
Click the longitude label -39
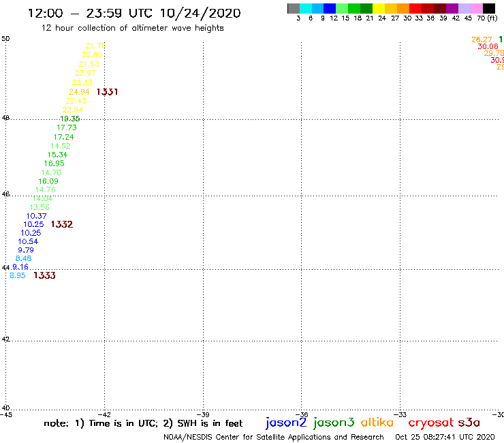coord(203,414)
